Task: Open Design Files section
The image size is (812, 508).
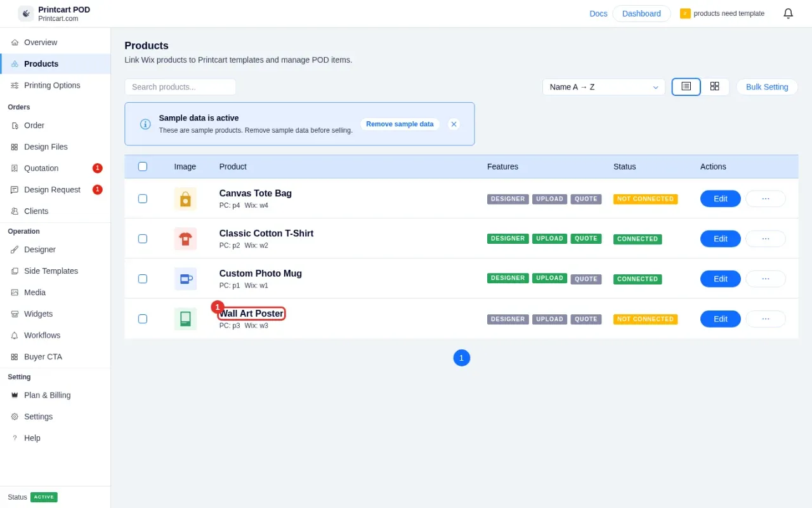Action: pos(55,147)
